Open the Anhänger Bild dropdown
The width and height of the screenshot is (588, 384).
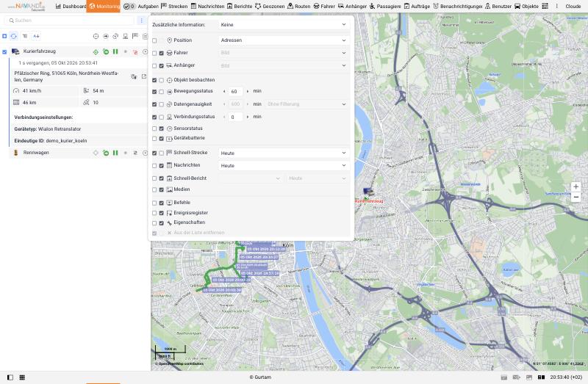[x=284, y=65]
